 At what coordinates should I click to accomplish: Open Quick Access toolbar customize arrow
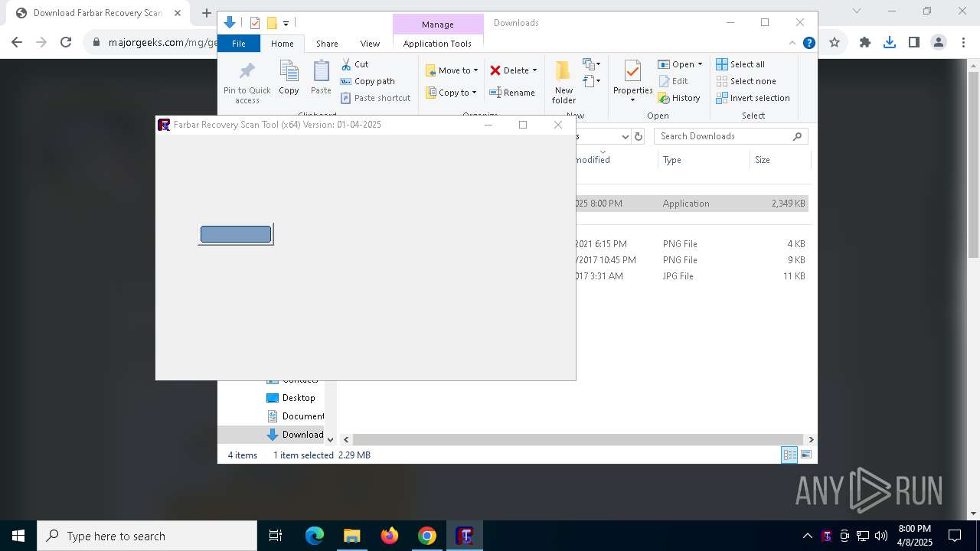tap(286, 23)
